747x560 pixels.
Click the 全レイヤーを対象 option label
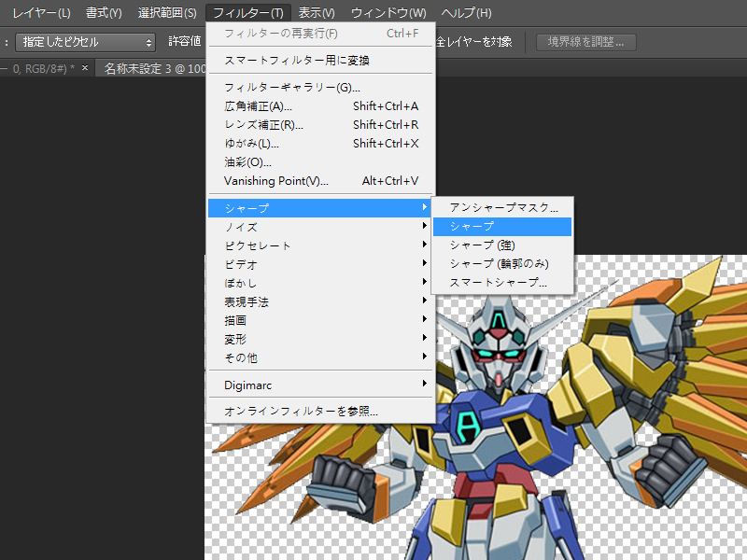tap(474, 42)
